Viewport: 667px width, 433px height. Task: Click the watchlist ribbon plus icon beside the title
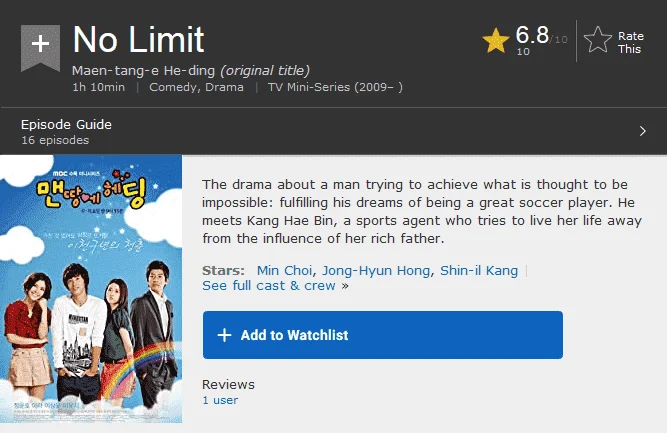(x=40, y=48)
